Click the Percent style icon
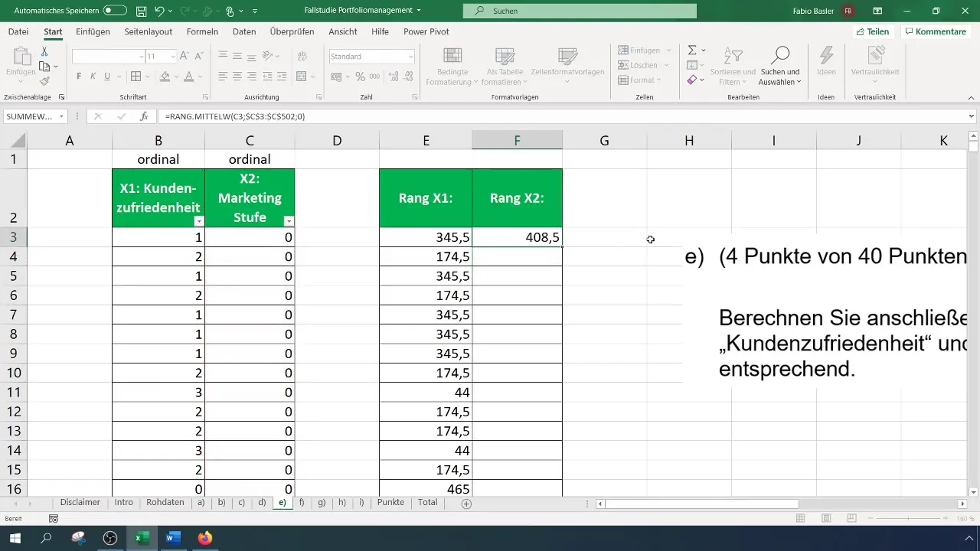980x551 pixels. pos(359,77)
